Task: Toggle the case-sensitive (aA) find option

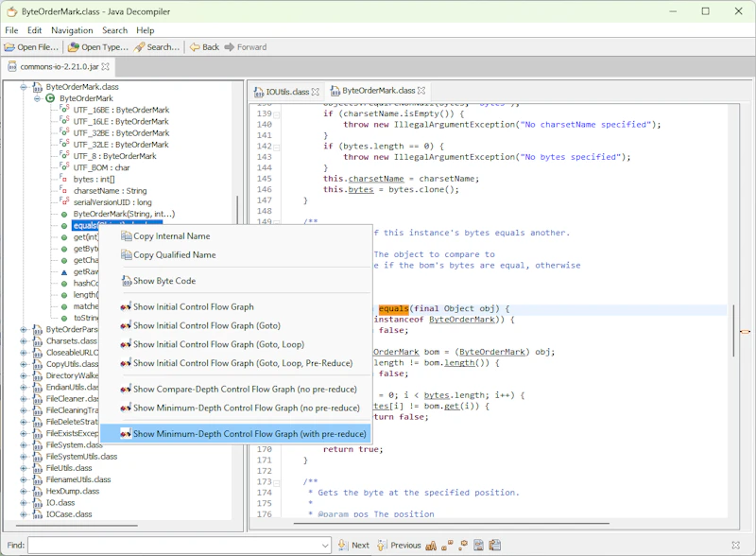Action: (x=432, y=546)
